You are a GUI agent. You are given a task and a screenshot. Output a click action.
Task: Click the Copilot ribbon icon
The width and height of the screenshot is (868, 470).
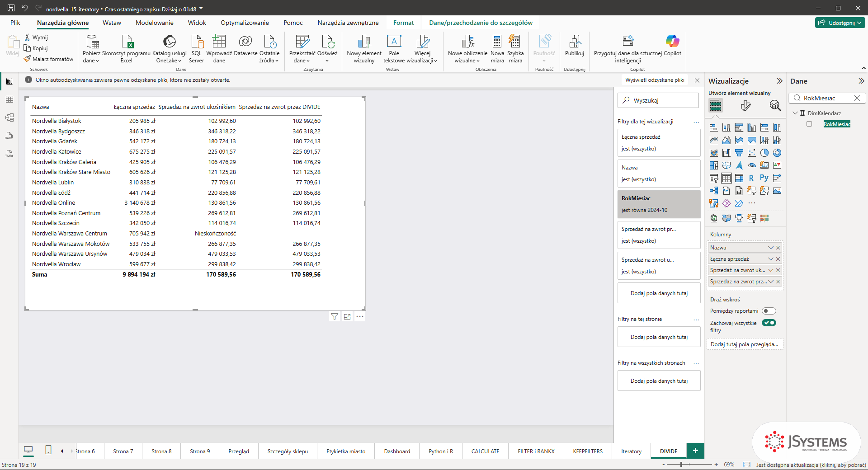click(x=672, y=46)
